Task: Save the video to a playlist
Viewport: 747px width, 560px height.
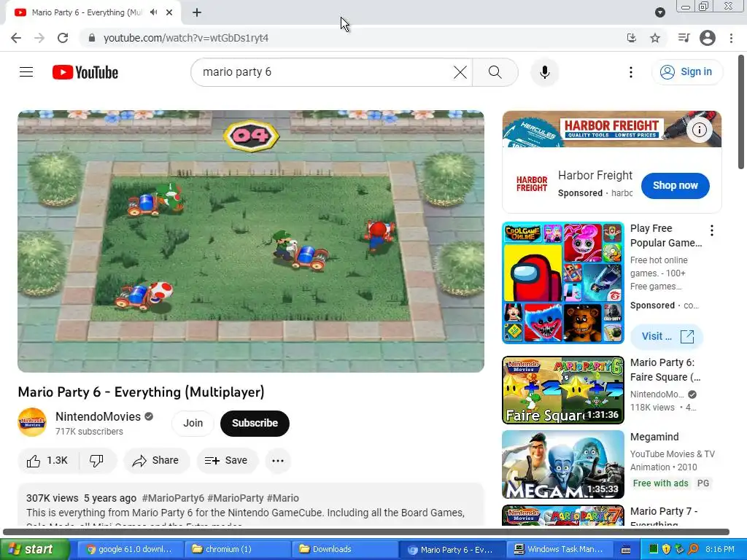Action: 227,461
